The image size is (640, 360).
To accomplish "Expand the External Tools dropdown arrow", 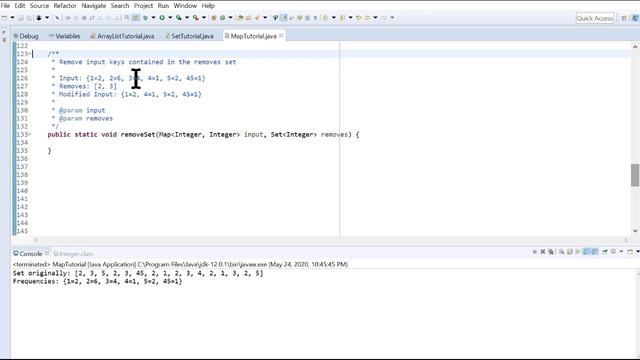I will pyautogui.click(x=204, y=18).
